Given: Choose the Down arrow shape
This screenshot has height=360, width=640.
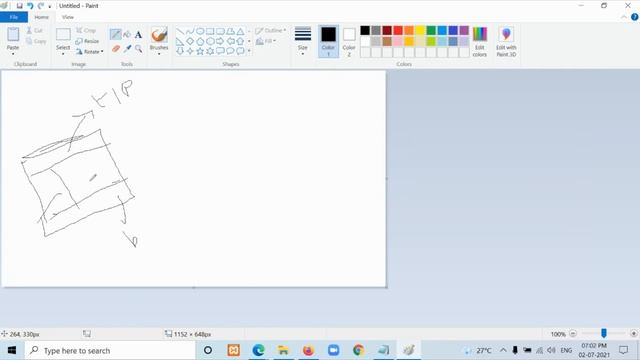Looking at the screenshot, I should coord(180,51).
